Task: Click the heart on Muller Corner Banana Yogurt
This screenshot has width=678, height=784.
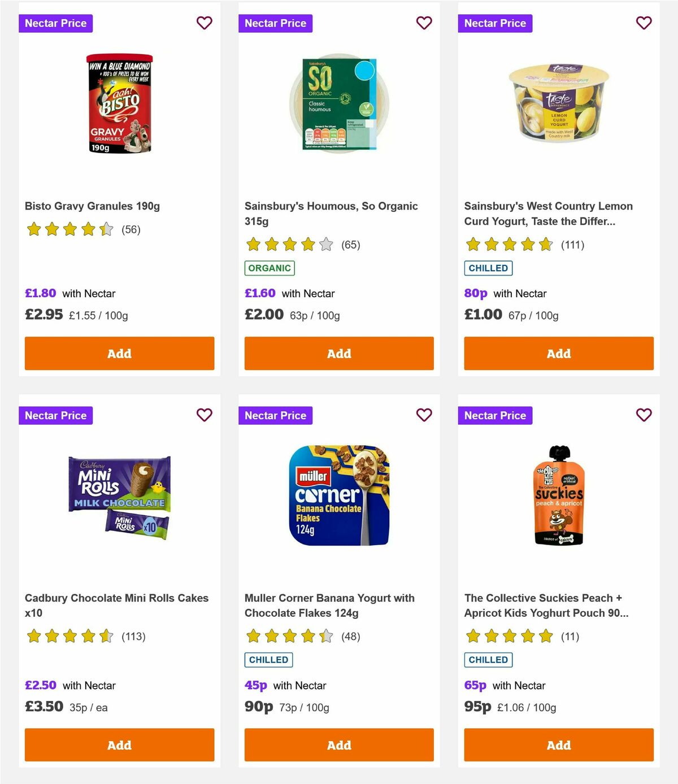Action: tap(424, 415)
